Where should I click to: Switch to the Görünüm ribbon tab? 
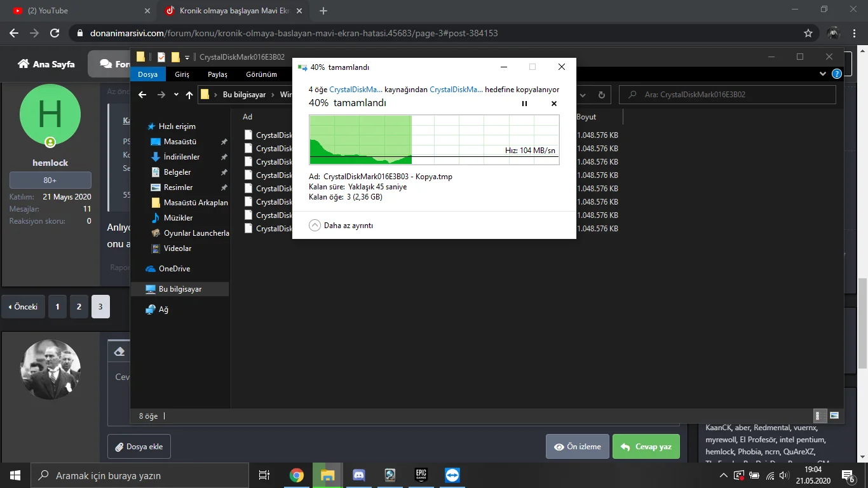(x=261, y=74)
